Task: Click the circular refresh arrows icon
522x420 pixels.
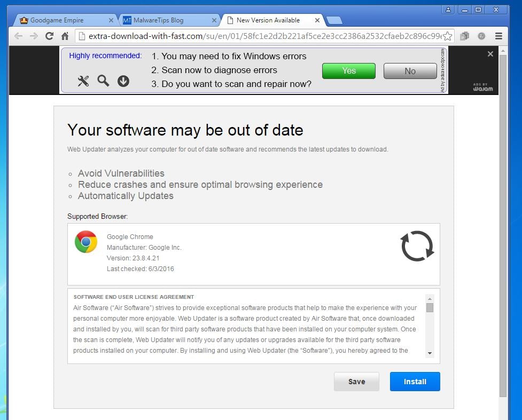Action: [x=417, y=246]
